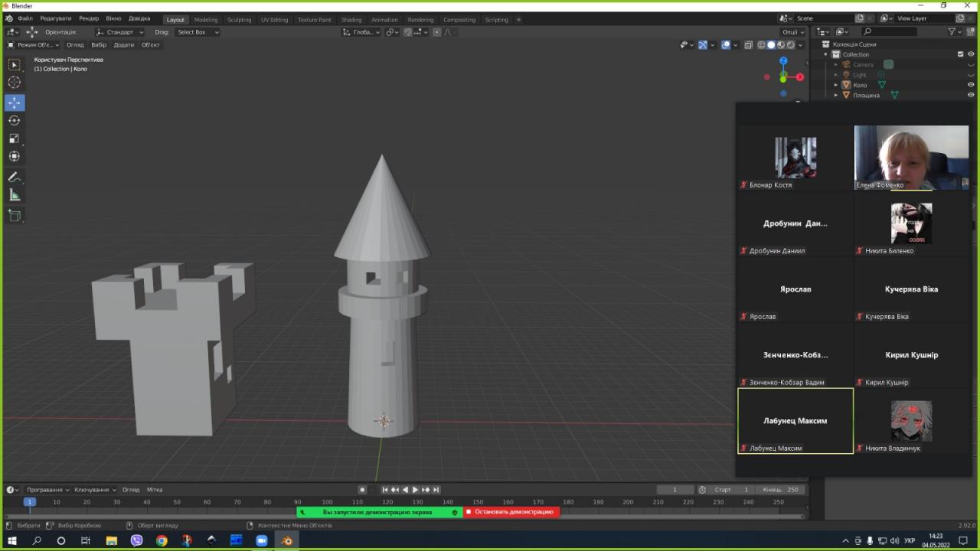Open the Додати menu in viewport header
The height and width of the screenshot is (551, 980).
point(124,45)
